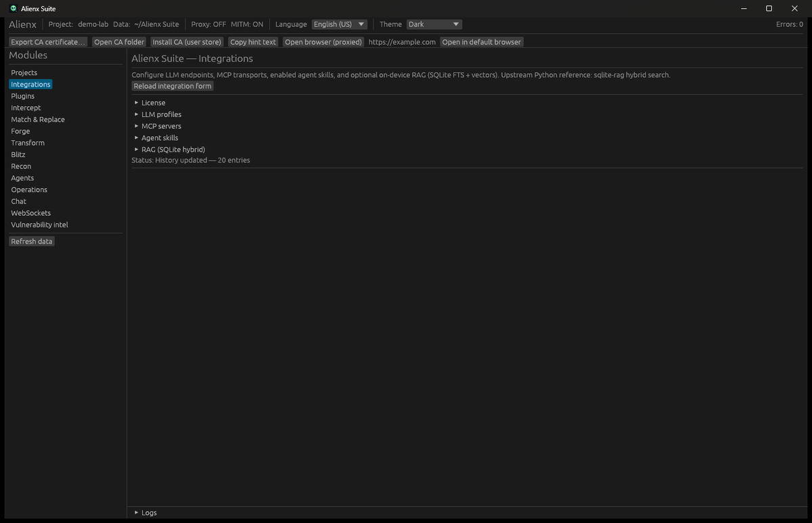The height and width of the screenshot is (523, 812).
Task: Open the Theme dropdown showing Dark
Action: (x=434, y=24)
